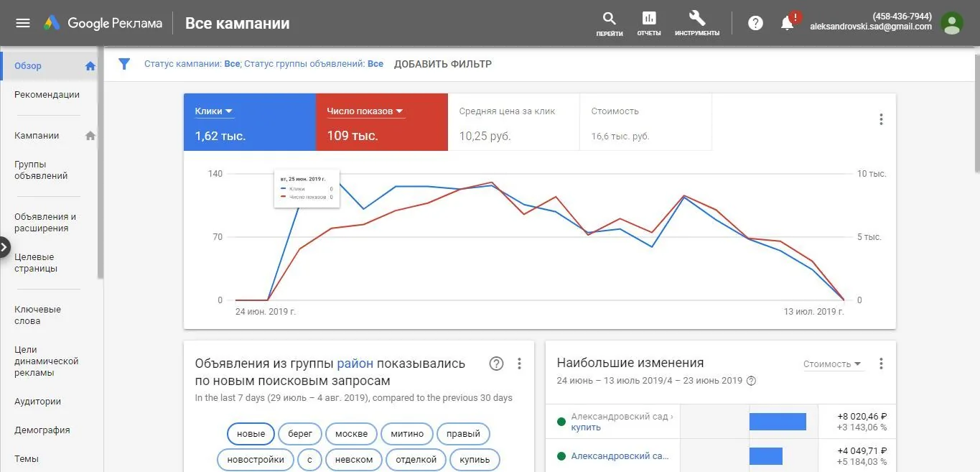Click the campaign status filter text
The width and height of the screenshot is (980, 472).
[x=192, y=64]
